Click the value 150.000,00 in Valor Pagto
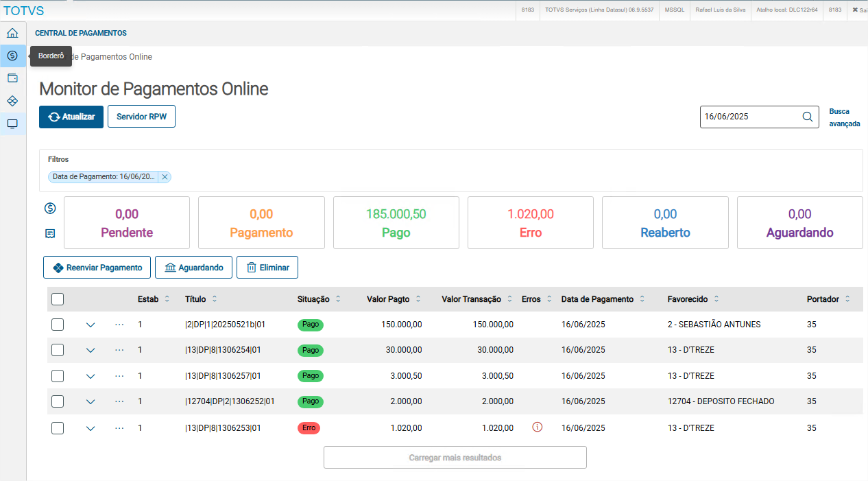The image size is (868, 481). click(x=402, y=325)
